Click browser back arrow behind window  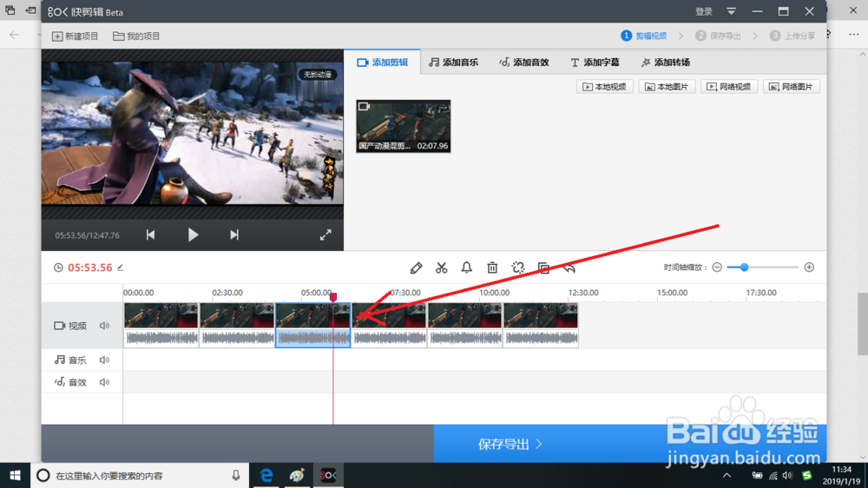click(x=15, y=35)
